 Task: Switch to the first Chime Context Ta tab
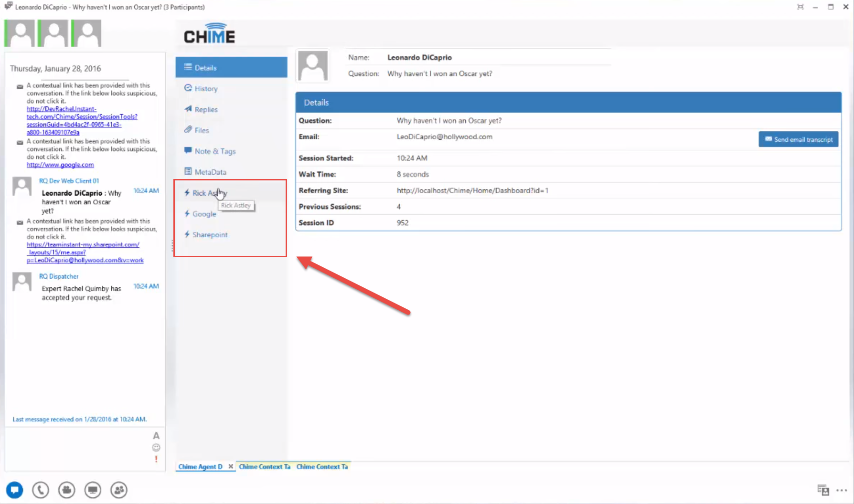265,466
